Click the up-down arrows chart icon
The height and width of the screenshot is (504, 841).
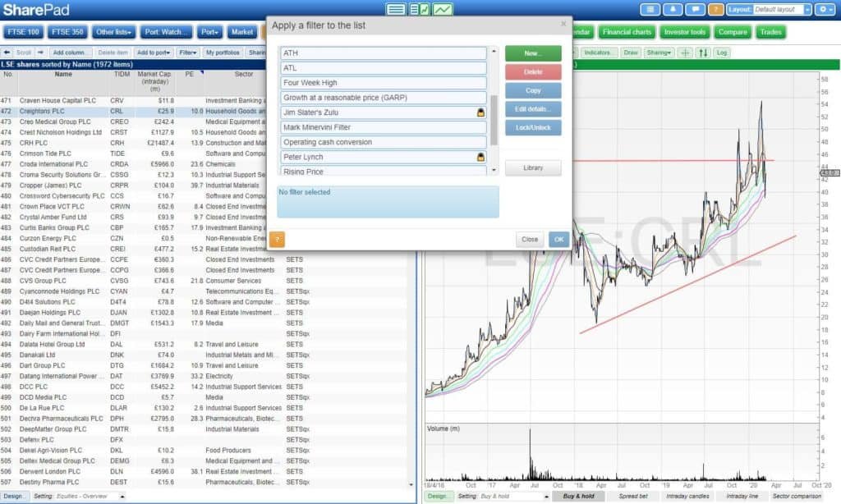(x=703, y=53)
